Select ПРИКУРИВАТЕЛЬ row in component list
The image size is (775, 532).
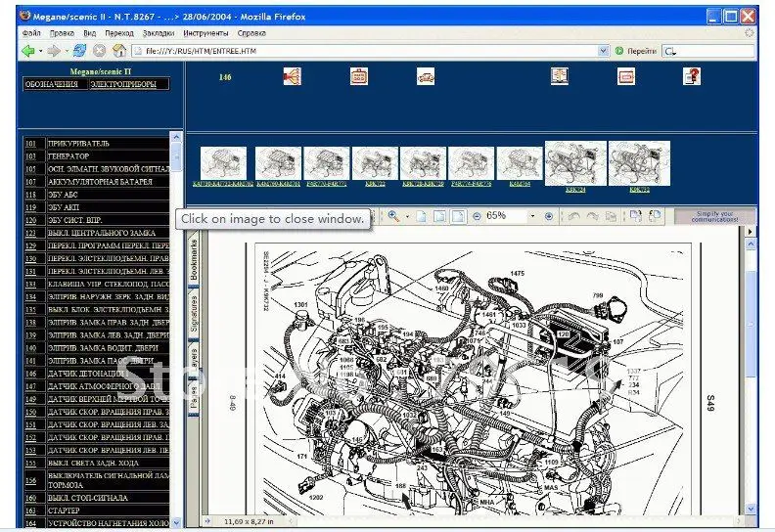click(96, 144)
